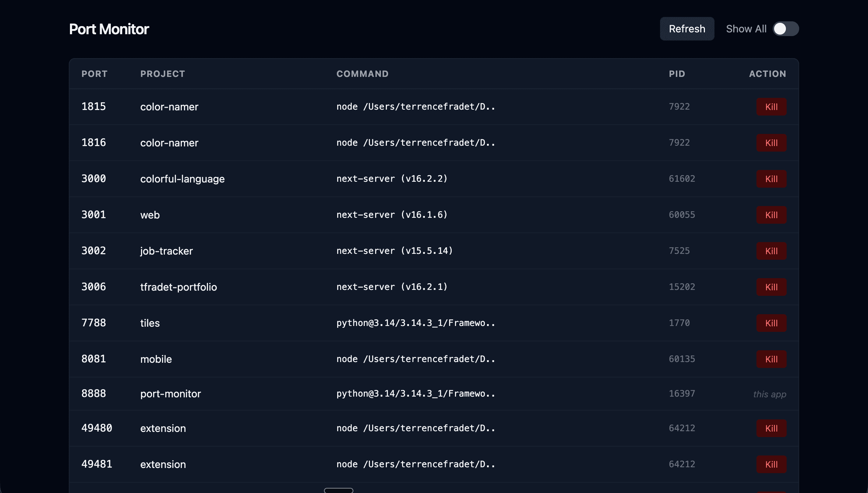This screenshot has height=493, width=868.
Task: Kill the colorful-language server on port 3000
Action: (x=772, y=179)
